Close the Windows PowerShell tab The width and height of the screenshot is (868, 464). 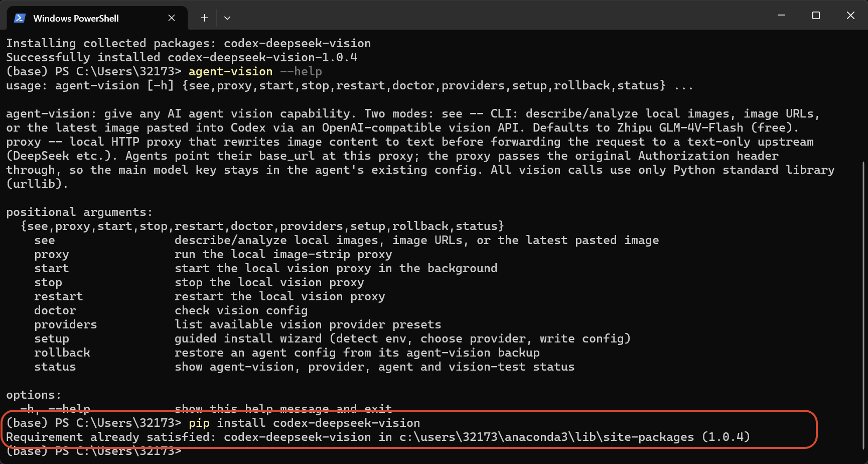click(x=172, y=18)
